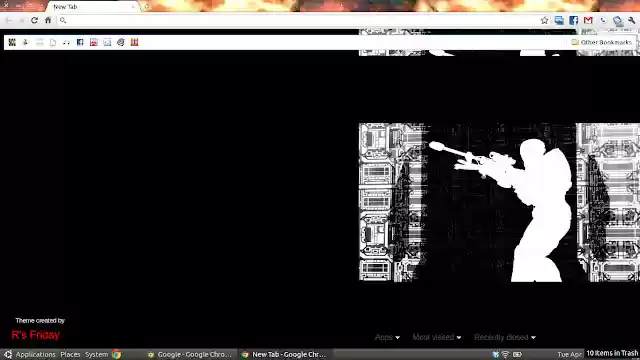640x360 pixels.
Task: Close the New Tab tab
Action: [133, 7]
